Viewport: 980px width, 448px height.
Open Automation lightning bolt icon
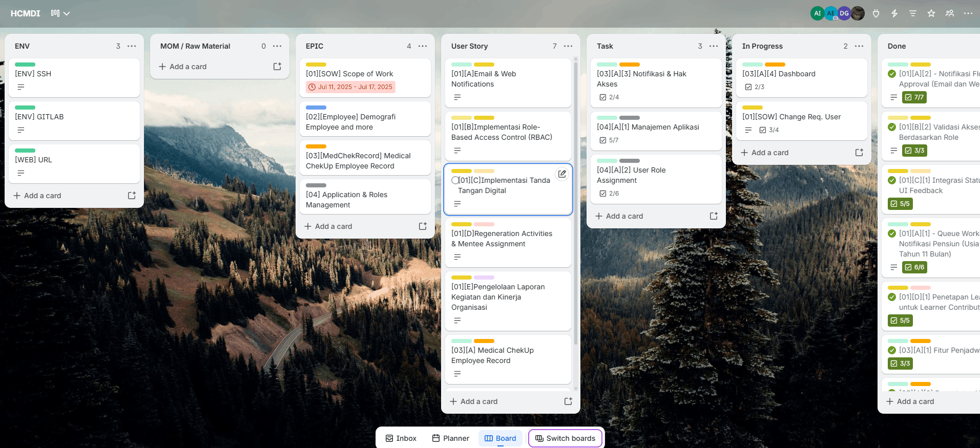[x=894, y=13]
